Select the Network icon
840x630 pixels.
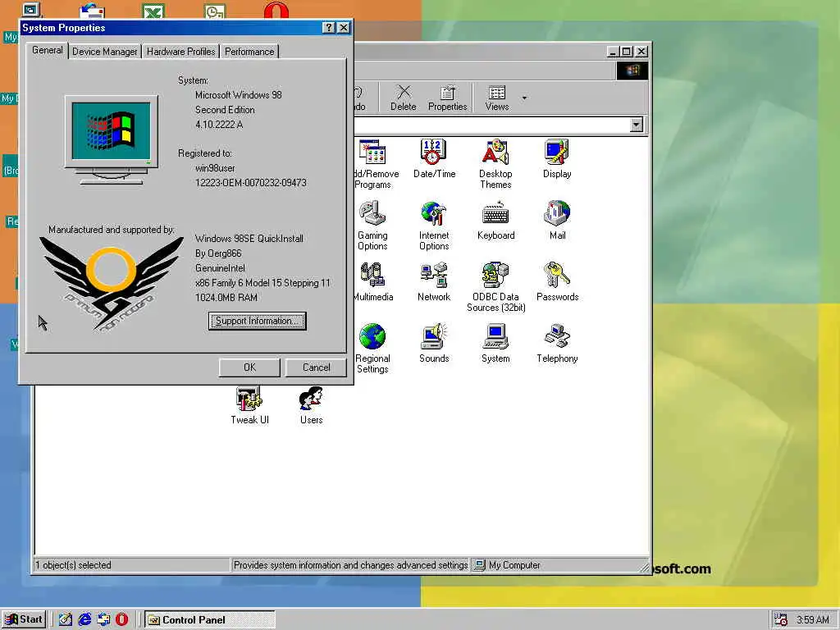[434, 282]
